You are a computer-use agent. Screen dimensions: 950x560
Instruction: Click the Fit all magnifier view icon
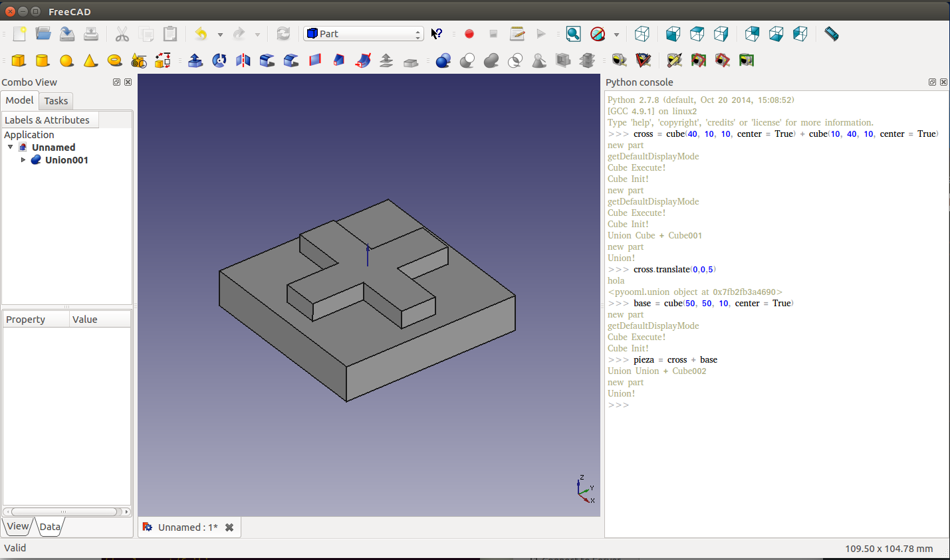coord(573,34)
